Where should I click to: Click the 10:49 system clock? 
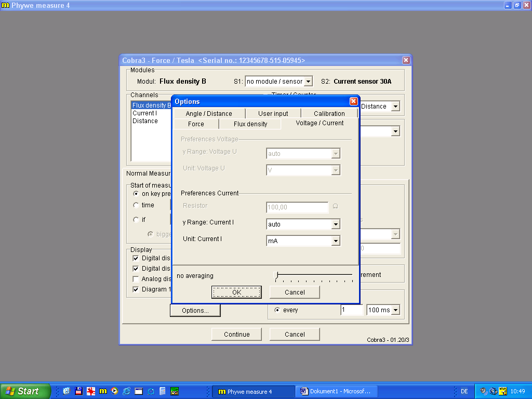pos(518,391)
